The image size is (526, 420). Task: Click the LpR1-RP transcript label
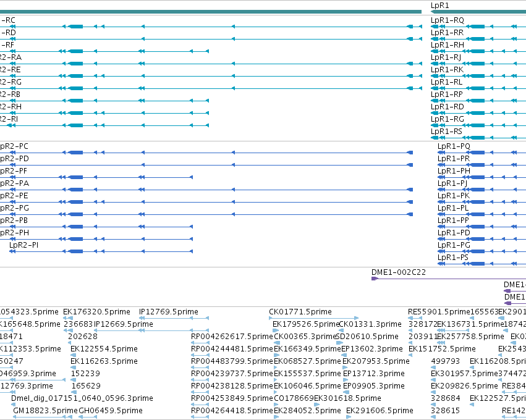pyautogui.click(x=447, y=95)
